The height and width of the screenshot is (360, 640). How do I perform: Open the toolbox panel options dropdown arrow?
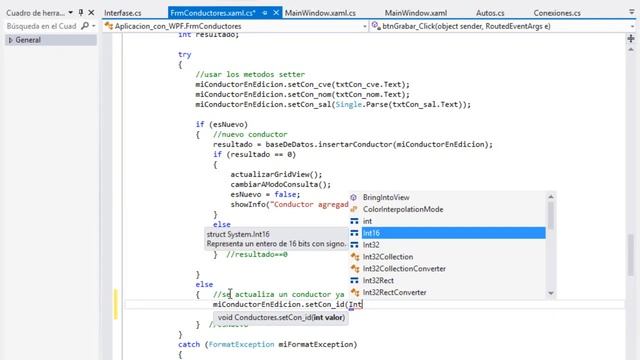(70, 13)
